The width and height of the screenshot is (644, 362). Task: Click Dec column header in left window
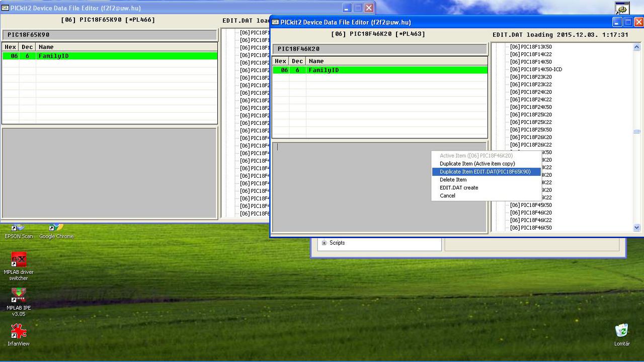point(27,47)
